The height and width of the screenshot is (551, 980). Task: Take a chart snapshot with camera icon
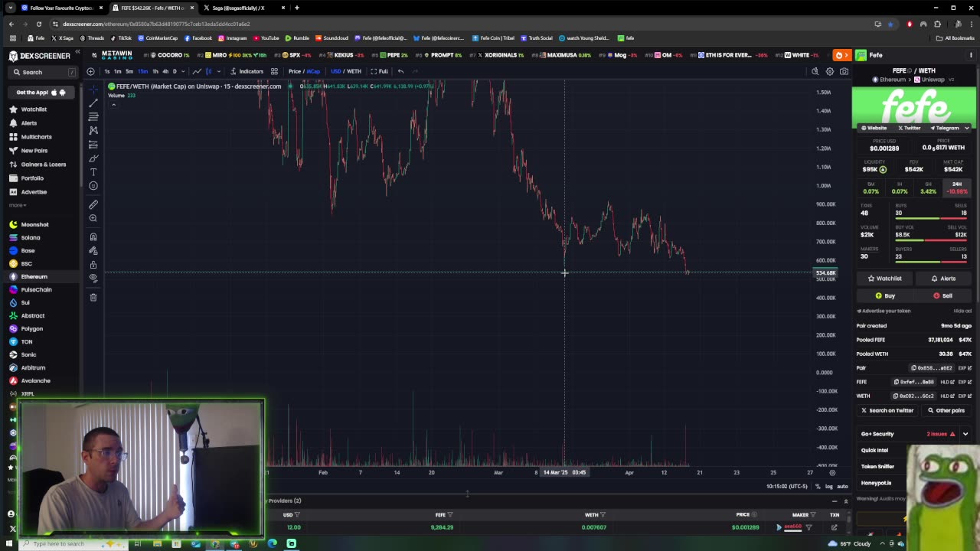click(x=844, y=71)
